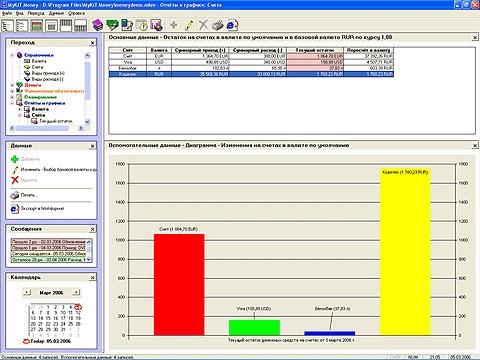Collapse the Справочники tree node

(x=12, y=55)
